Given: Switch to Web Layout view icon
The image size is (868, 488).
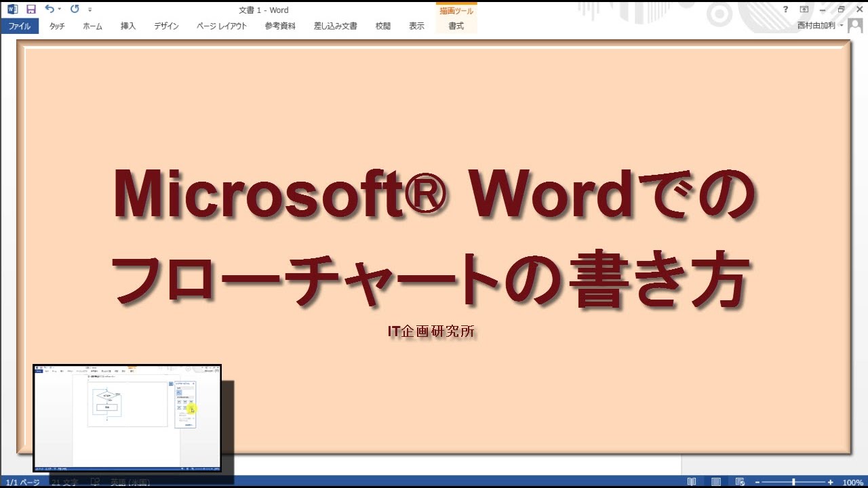Looking at the screenshot, I should (741, 482).
